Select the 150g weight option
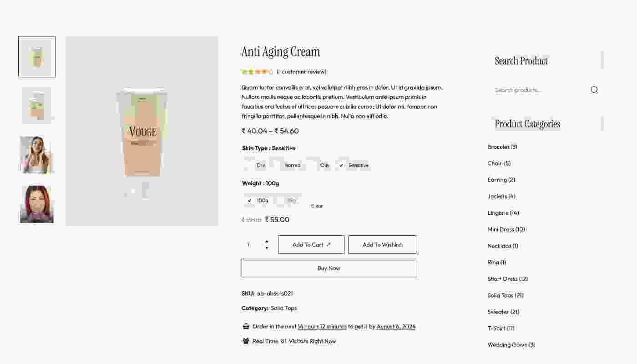This screenshot has width=637, height=364. coord(291,200)
